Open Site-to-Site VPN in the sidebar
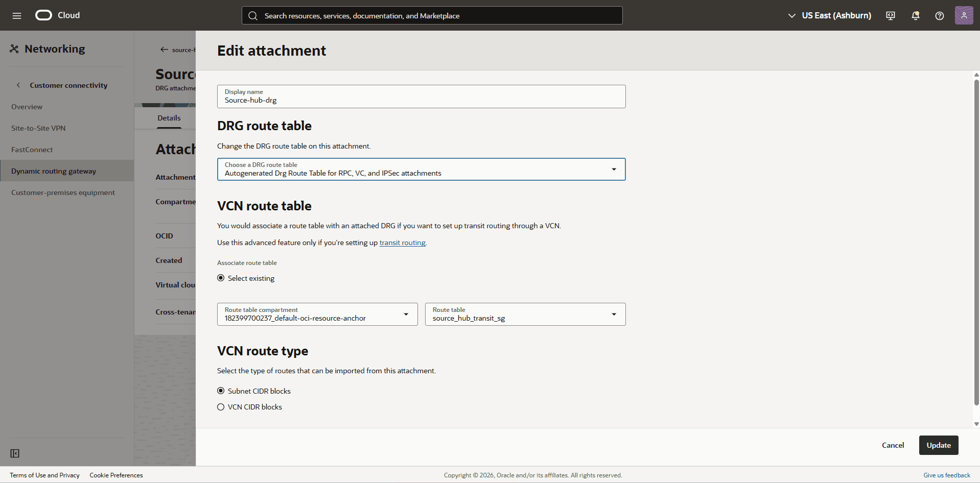Screen dimensions: 980x483 (x=38, y=128)
